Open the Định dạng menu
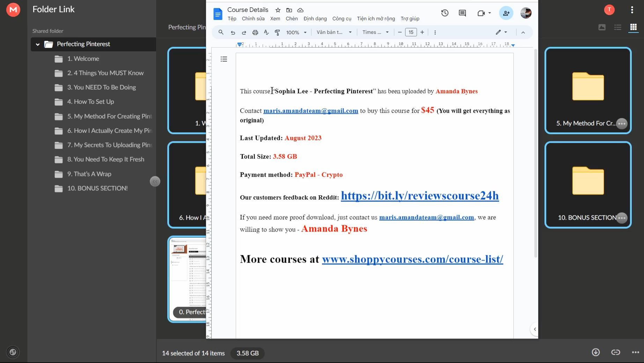The width and height of the screenshot is (644, 363). pyautogui.click(x=315, y=19)
